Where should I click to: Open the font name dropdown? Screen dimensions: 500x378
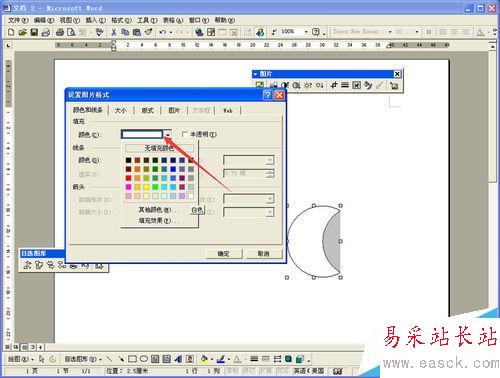point(390,32)
